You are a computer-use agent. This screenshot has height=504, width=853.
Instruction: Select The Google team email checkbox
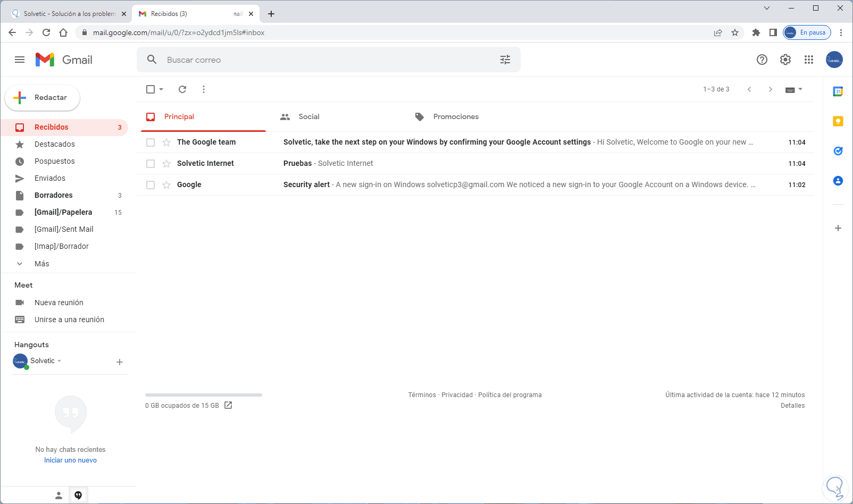tap(150, 142)
